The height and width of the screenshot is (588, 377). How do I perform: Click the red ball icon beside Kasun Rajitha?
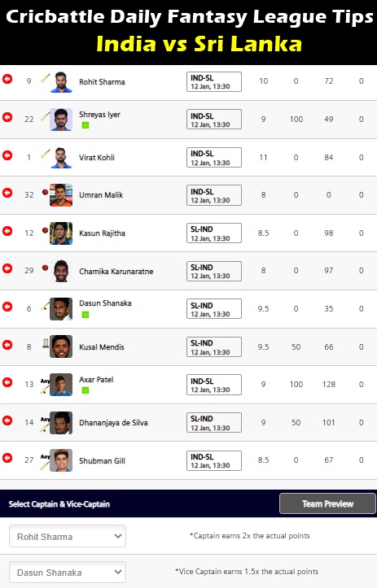click(x=45, y=230)
